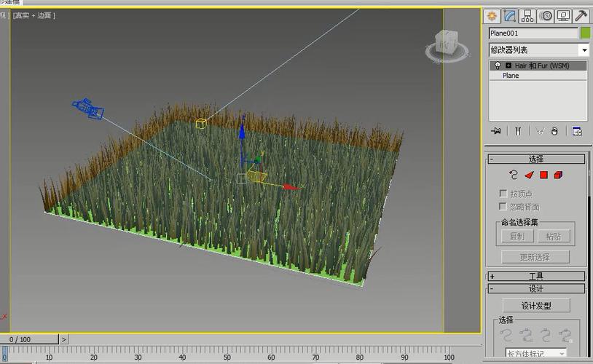593x364 pixels.
Task: Open the green object color swatch
Action: 585,33
